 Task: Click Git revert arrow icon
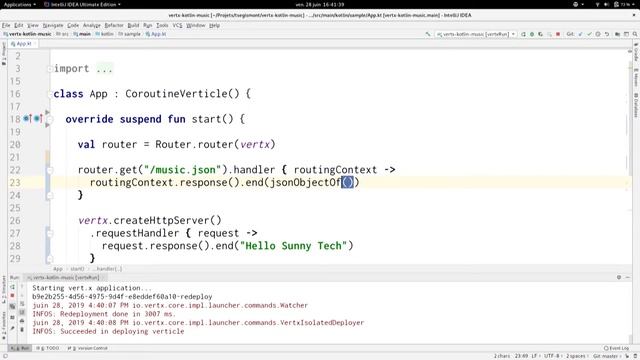point(607,34)
